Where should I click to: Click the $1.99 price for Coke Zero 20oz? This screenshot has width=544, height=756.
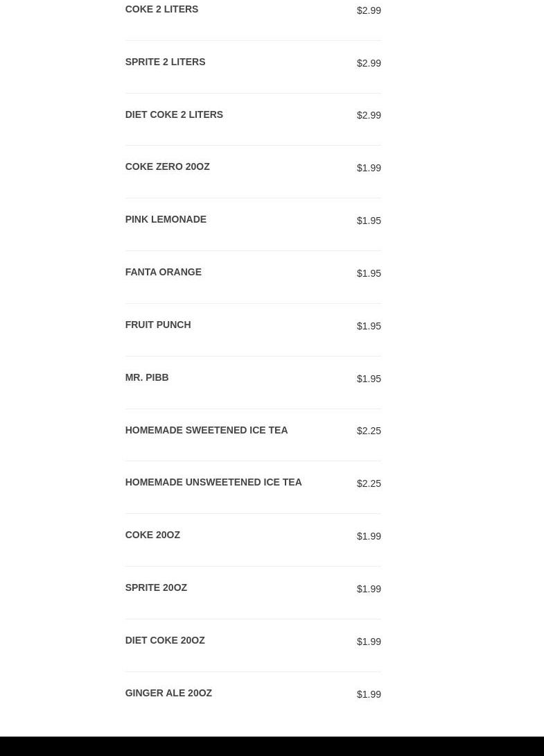tap(369, 168)
